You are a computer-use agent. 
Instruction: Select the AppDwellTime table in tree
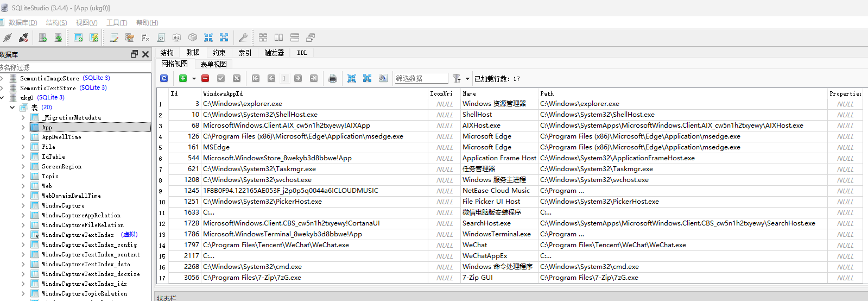coord(61,137)
